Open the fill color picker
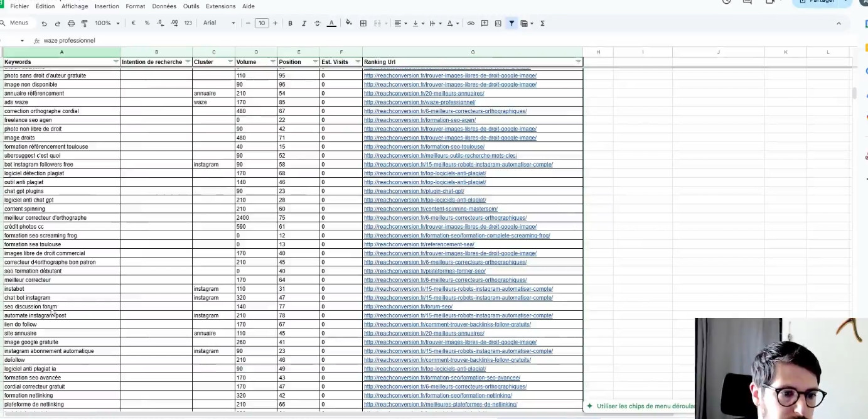Image resolution: width=868 pixels, height=419 pixels. coord(348,23)
